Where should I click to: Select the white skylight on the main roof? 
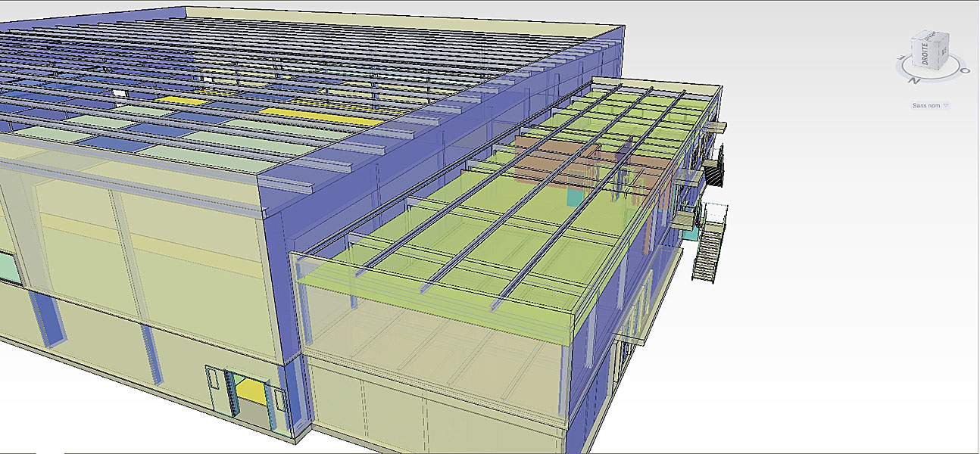[x=117, y=92]
